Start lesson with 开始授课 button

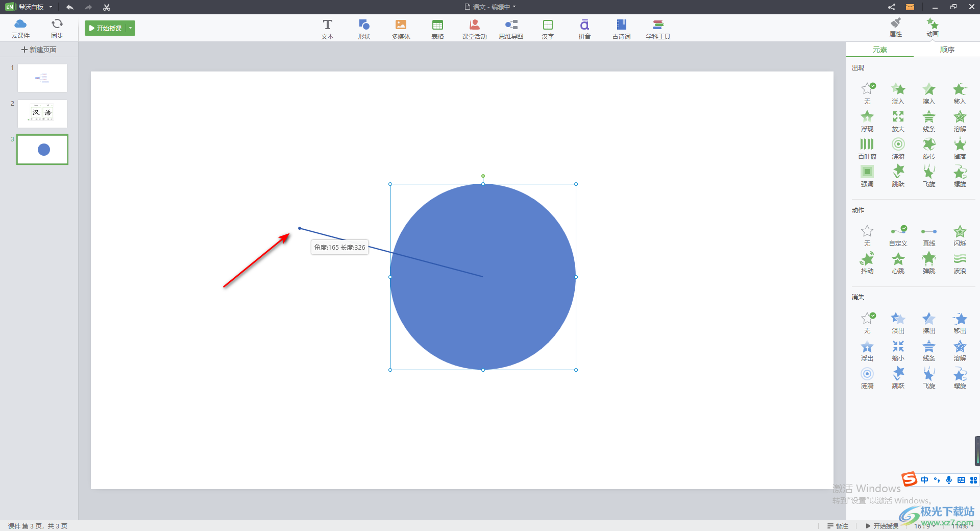point(106,28)
